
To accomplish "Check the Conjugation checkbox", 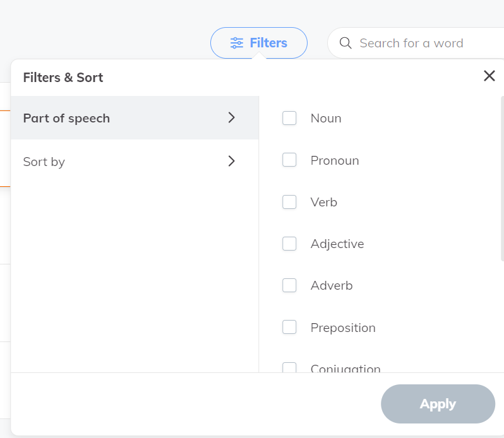I will (289, 367).
